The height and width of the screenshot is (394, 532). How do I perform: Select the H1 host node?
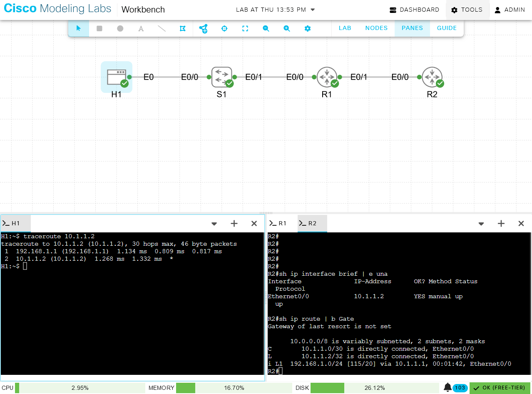pyautogui.click(x=117, y=77)
